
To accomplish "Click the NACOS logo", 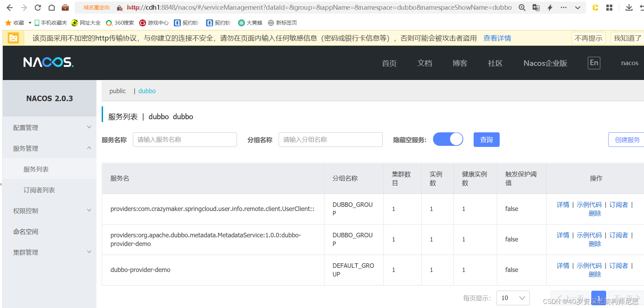I will (x=49, y=62).
